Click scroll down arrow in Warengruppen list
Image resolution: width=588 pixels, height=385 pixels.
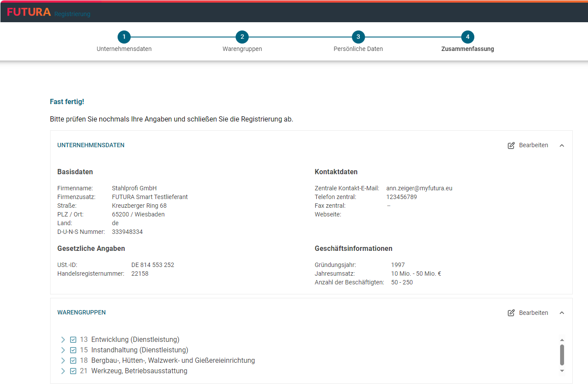[x=562, y=371]
